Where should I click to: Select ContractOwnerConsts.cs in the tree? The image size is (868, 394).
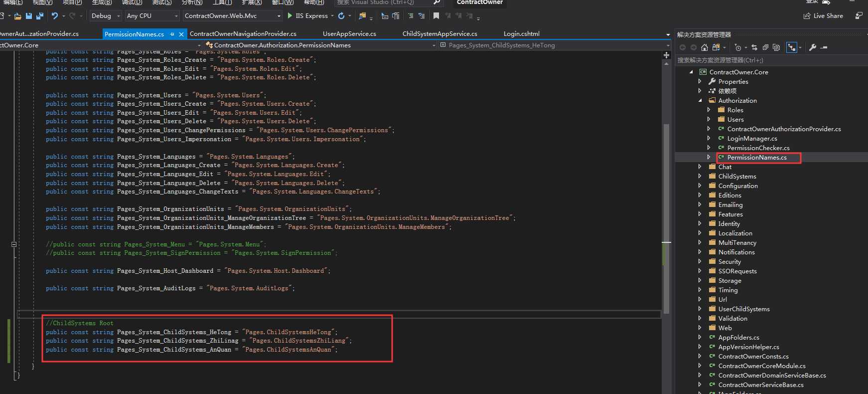[753, 357]
